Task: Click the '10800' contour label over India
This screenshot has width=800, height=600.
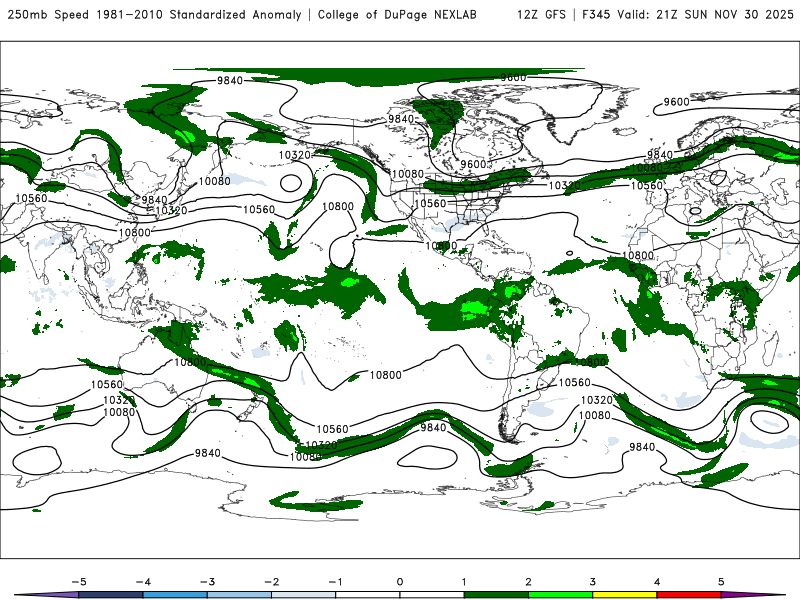Action: point(135,233)
